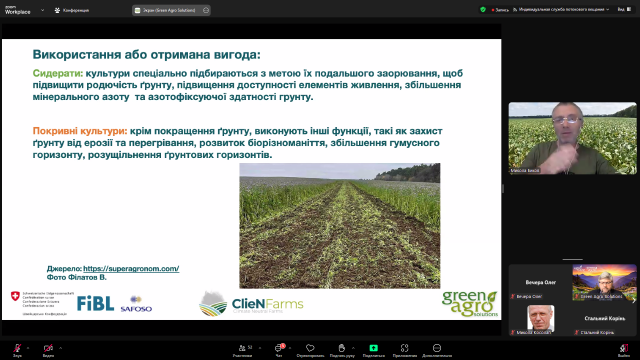Expand the video options caret beside Видео

click(60, 348)
